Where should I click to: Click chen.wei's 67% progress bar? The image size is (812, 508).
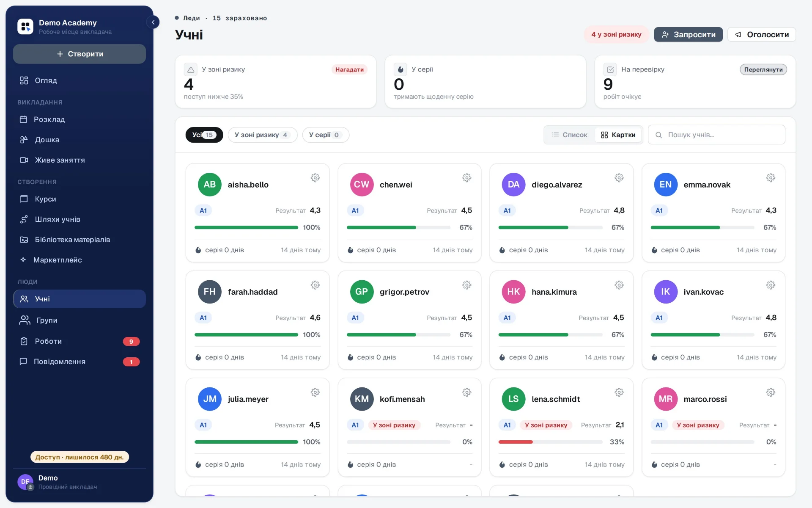click(398, 227)
